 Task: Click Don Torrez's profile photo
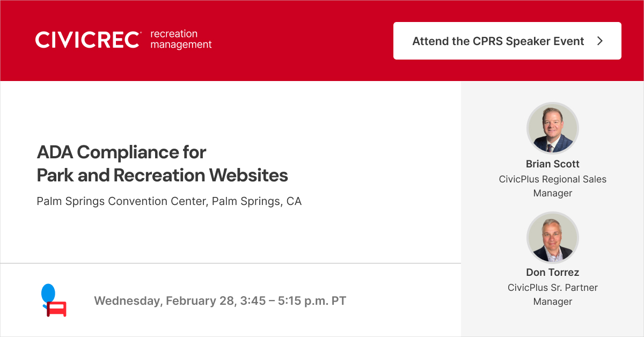coord(552,237)
